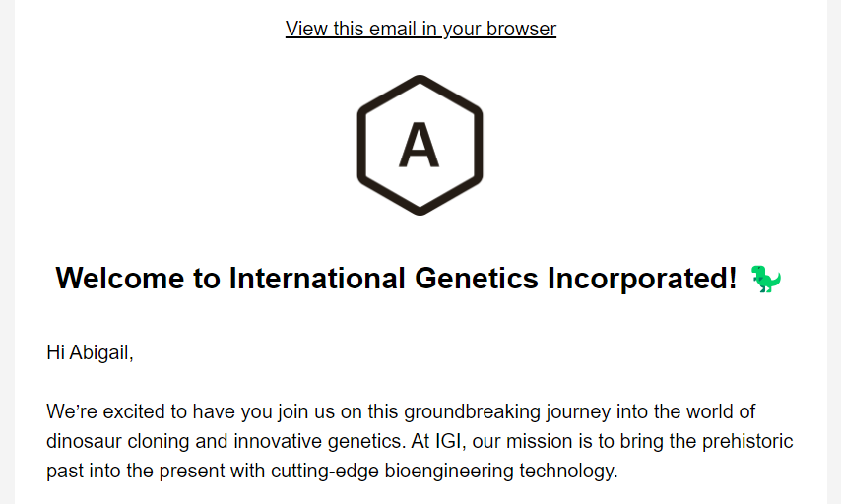
Task: Click the 'IGI' abbreviation in the paragraph
Action: tap(448, 441)
